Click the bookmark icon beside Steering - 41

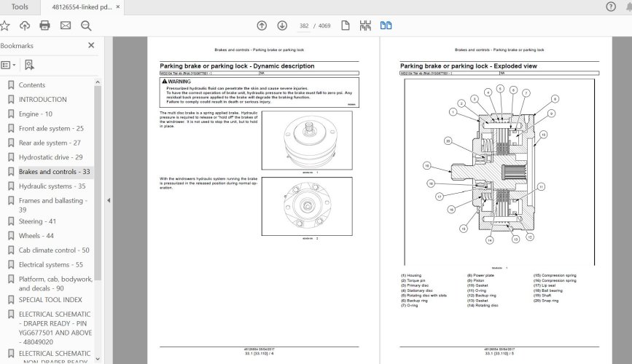coord(11,221)
